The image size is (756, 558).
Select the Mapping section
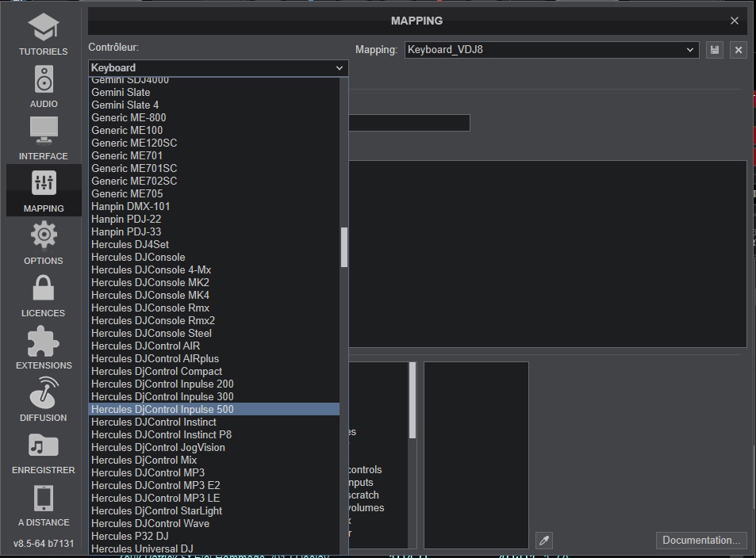pyautogui.click(x=44, y=191)
